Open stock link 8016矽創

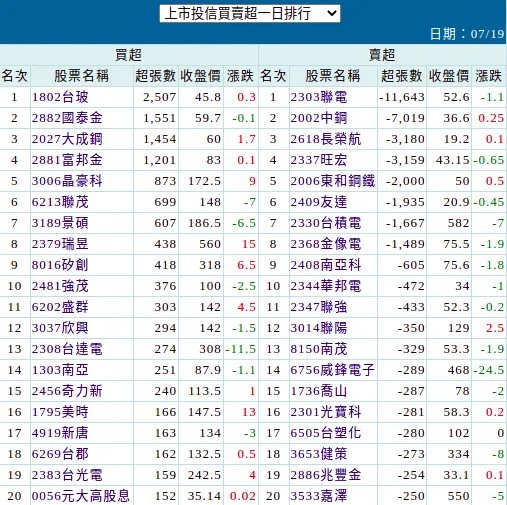coord(60,265)
